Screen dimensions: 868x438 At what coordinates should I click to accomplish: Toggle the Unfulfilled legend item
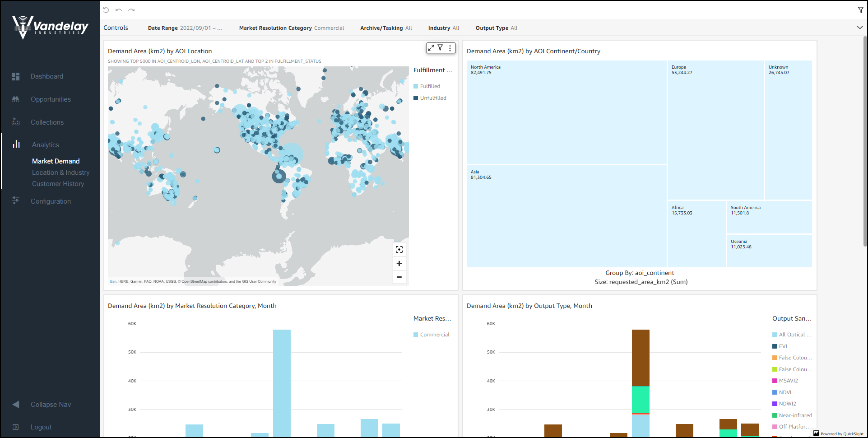click(x=430, y=98)
